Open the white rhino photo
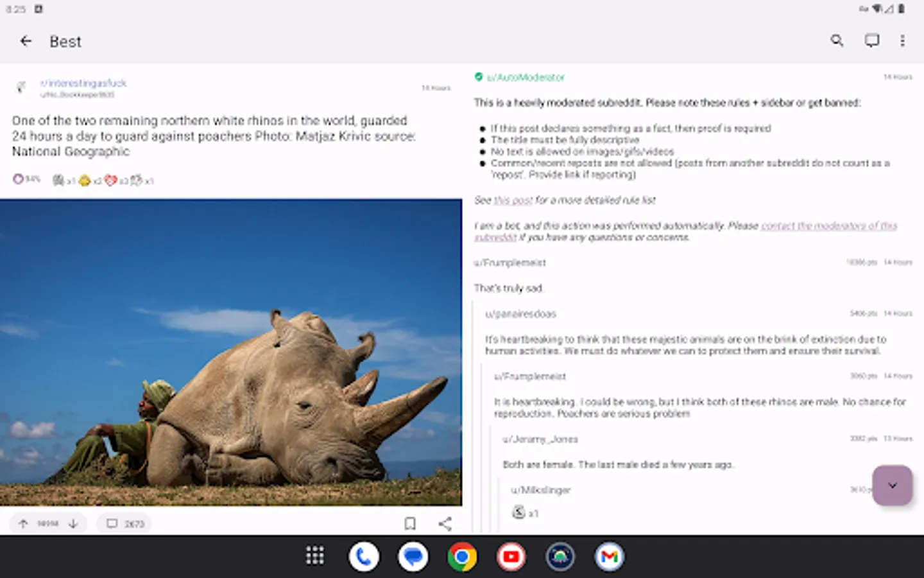The height and width of the screenshot is (578, 924). (x=231, y=352)
